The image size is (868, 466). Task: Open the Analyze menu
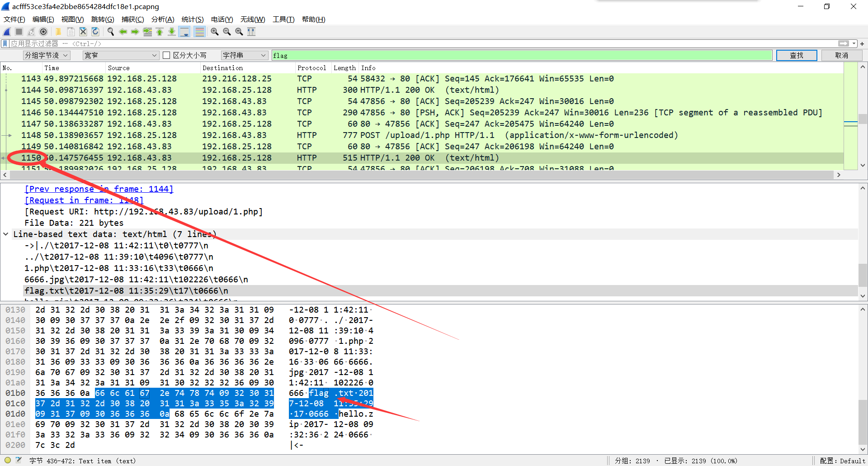coord(163,19)
